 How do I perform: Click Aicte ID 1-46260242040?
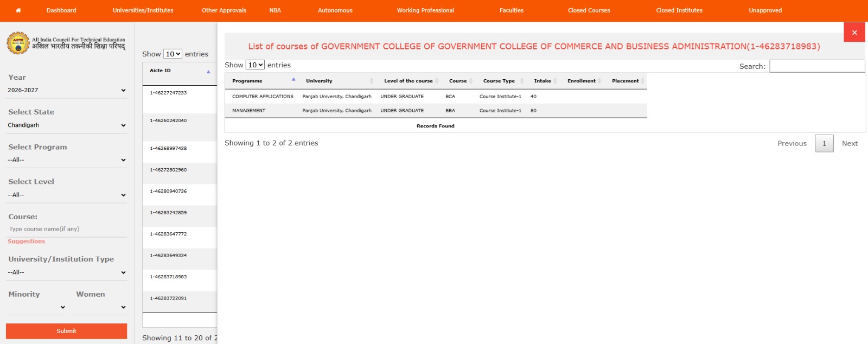(168, 120)
